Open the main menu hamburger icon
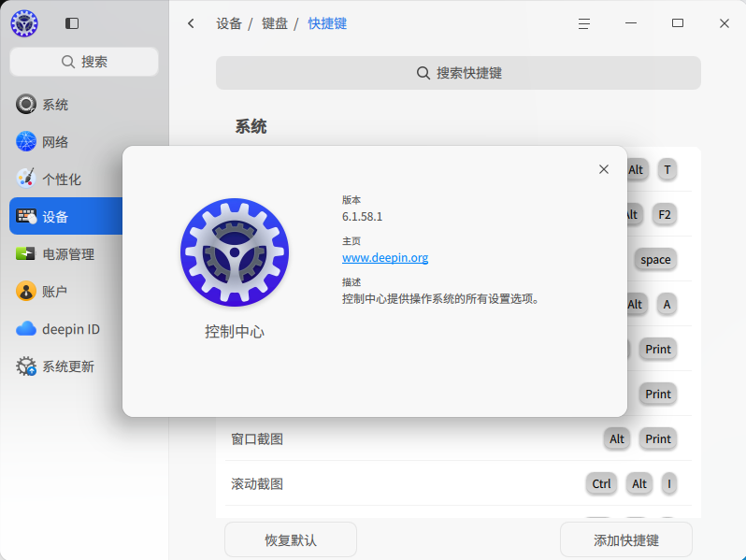The height and width of the screenshot is (560, 746). coord(583,23)
